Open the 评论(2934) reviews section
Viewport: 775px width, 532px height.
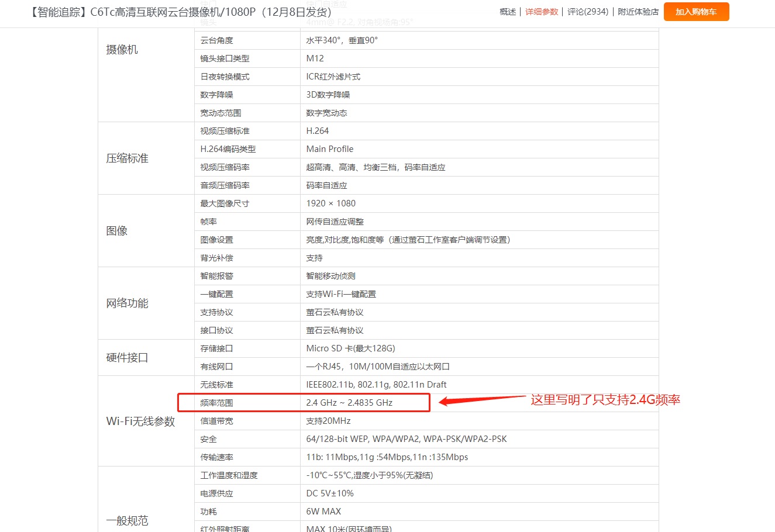click(x=587, y=11)
